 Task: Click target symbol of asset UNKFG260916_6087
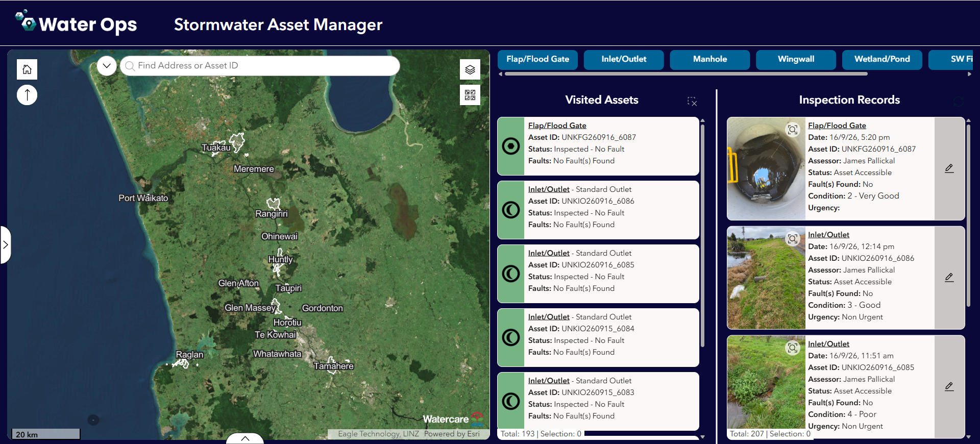click(511, 146)
